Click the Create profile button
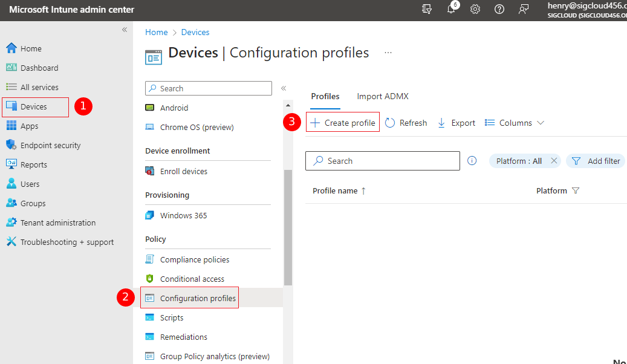 point(343,123)
